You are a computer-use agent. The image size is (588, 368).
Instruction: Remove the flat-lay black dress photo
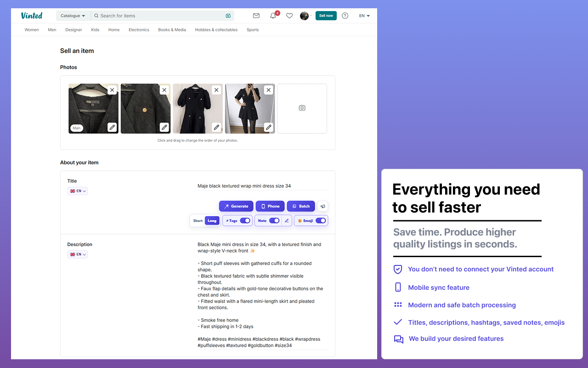[x=216, y=90]
